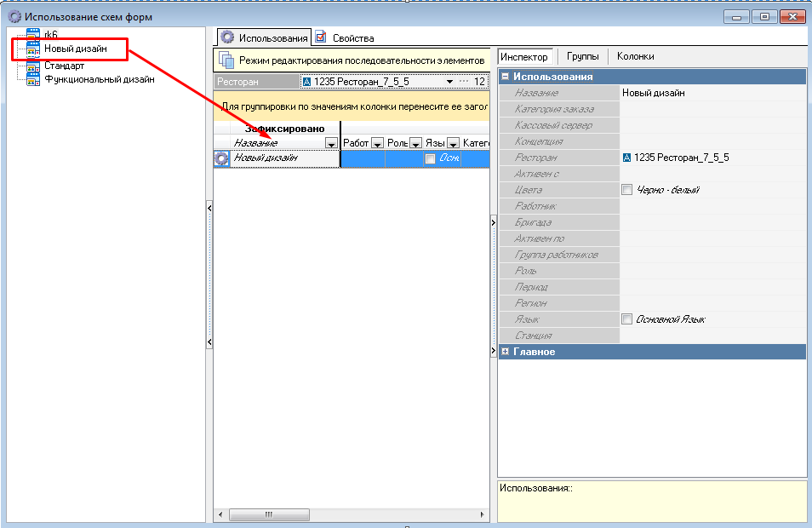Open the Ресторан combo box dropdown arrow
The height and width of the screenshot is (528, 812).
click(449, 82)
